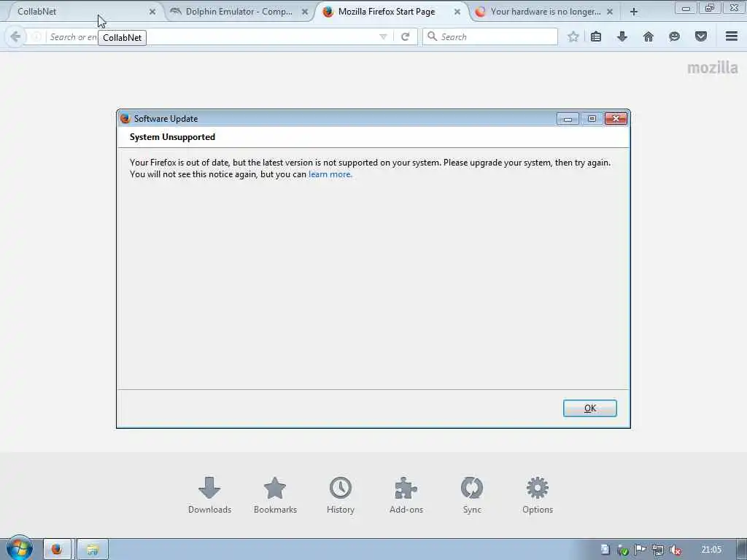Follow the 'learn more' link

pyautogui.click(x=330, y=174)
